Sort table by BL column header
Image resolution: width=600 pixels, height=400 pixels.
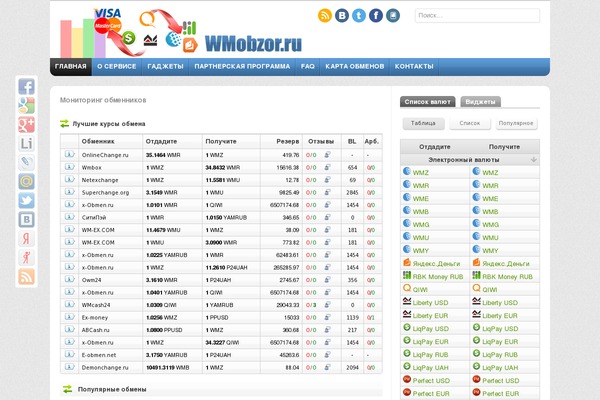pyautogui.click(x=352, y=141)
